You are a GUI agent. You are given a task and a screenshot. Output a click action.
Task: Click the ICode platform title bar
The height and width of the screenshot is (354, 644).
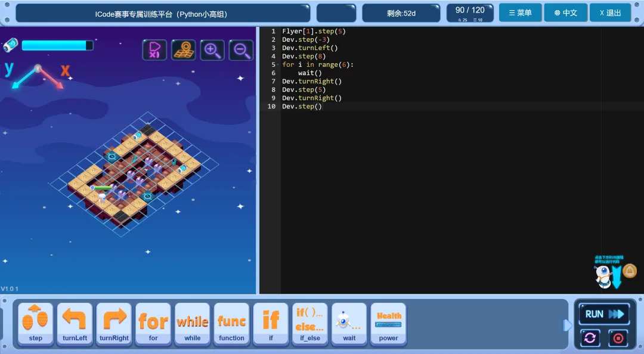[x=163, y=14]
